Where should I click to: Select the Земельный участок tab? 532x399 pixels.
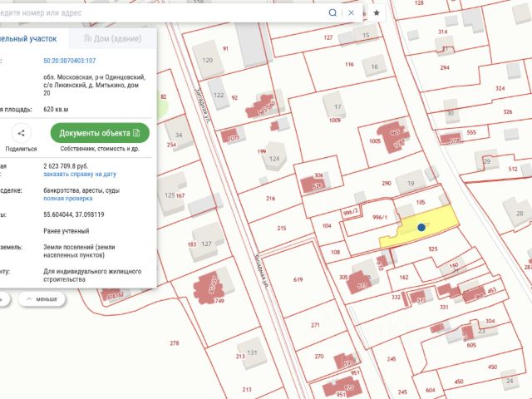coord(28,39)
